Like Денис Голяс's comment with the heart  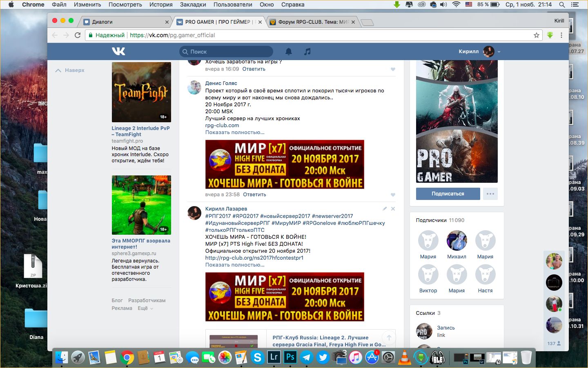393,195
